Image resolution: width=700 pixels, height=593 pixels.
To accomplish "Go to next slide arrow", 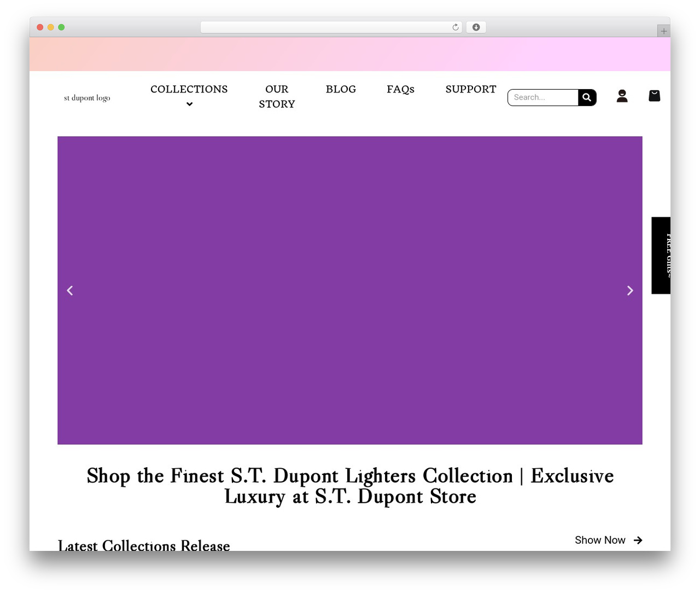I will coord(630,290).
